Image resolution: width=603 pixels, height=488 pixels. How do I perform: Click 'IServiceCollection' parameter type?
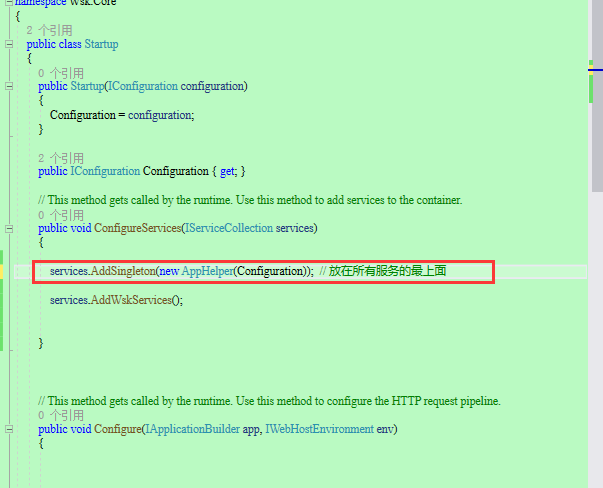pos(229,228)
